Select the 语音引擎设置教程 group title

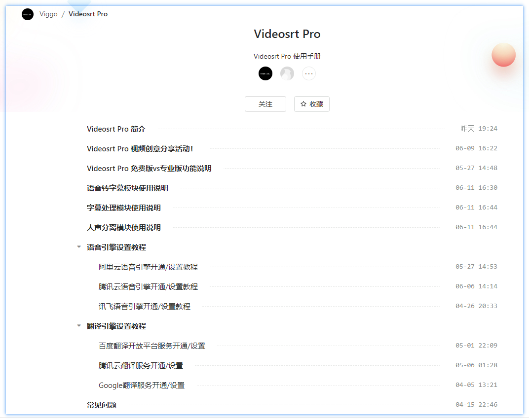pos(116,247)
